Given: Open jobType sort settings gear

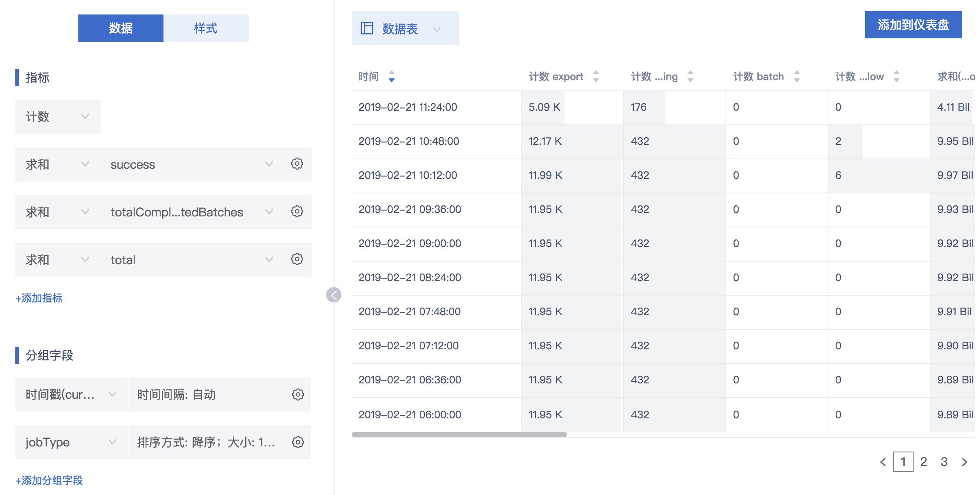Looking at the screenshot, I should (x=298, y=442).
